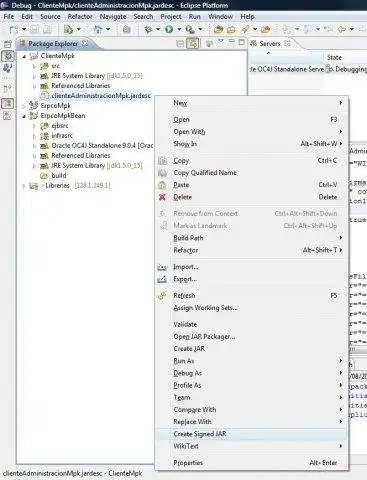Select Oracle OC4J Standalone 9.0.4 library

tap(102, 146)
